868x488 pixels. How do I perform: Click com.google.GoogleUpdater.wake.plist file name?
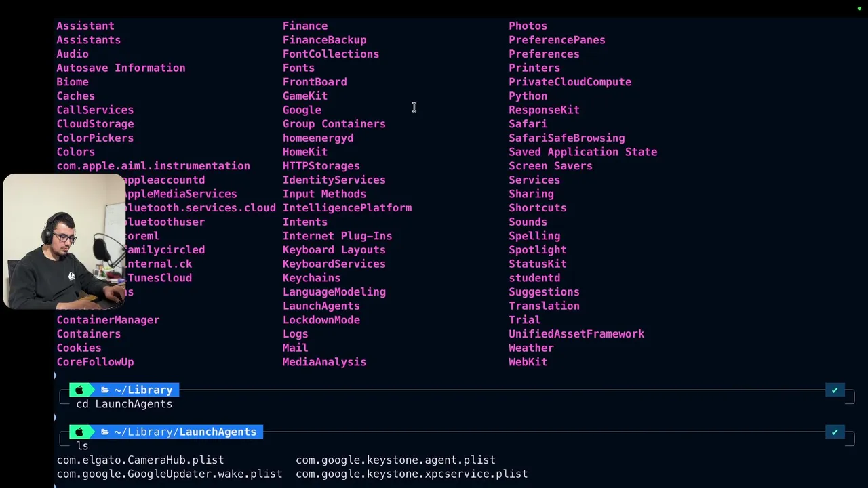tap(170, 474)
